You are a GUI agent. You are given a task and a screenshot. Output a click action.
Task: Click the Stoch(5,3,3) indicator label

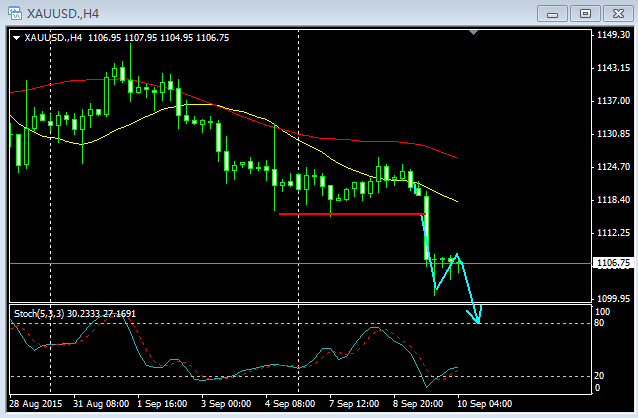[x=75, y=314]
